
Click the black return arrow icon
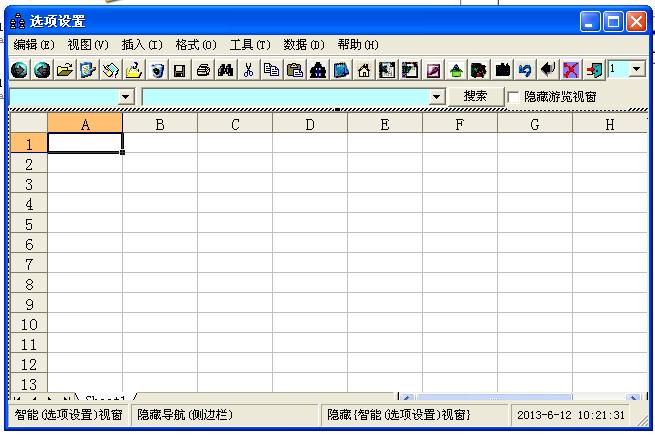pyautogui.click(x=548, y=70)
